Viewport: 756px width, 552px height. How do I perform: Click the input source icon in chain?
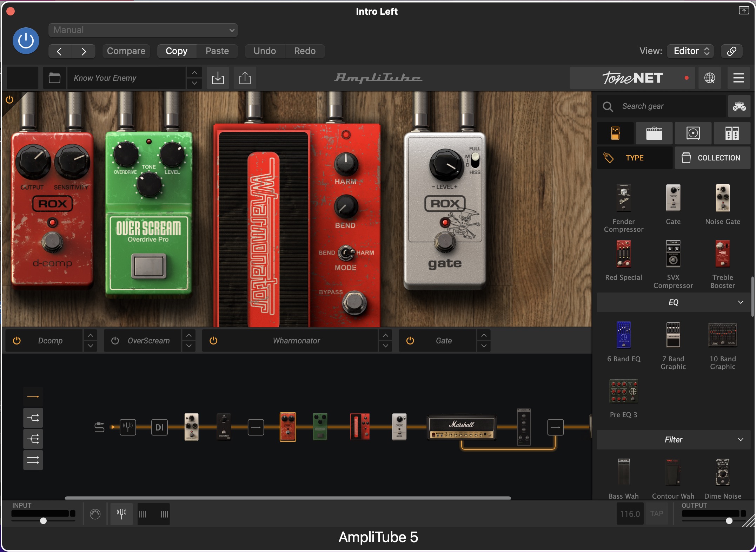click(x=99, y=427)
